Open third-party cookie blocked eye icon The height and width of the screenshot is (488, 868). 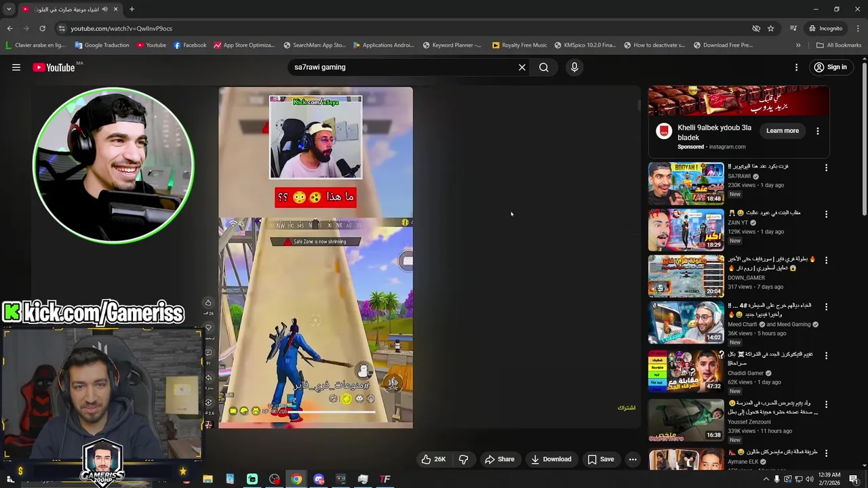pyautogui.click(x=756, y=28)
